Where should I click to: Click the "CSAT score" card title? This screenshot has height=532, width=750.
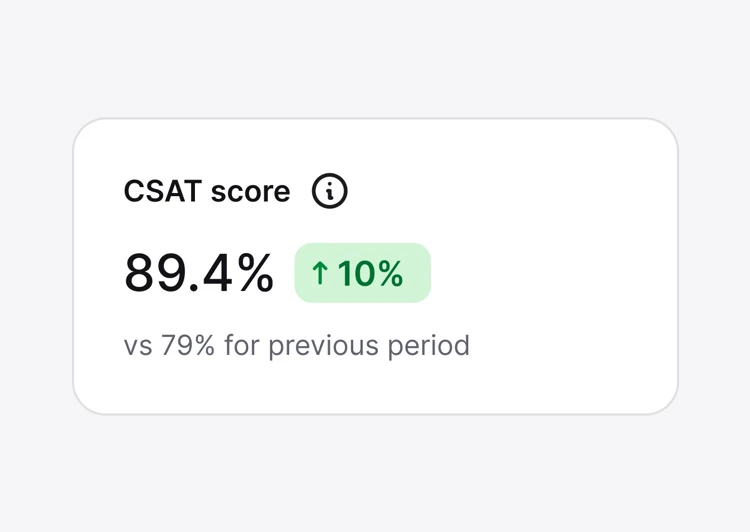pyautogui.click(x=207, y=191)
